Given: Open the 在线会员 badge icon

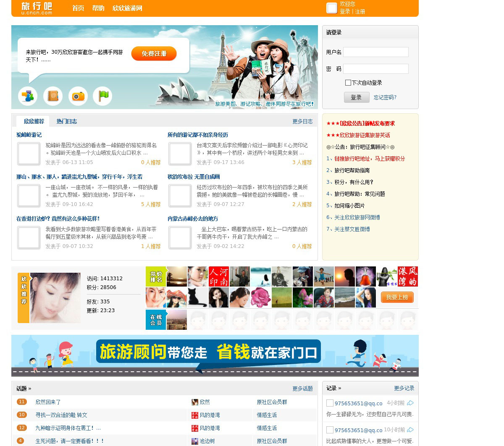Looking at the screenshot, I should [x=156, y=319].
